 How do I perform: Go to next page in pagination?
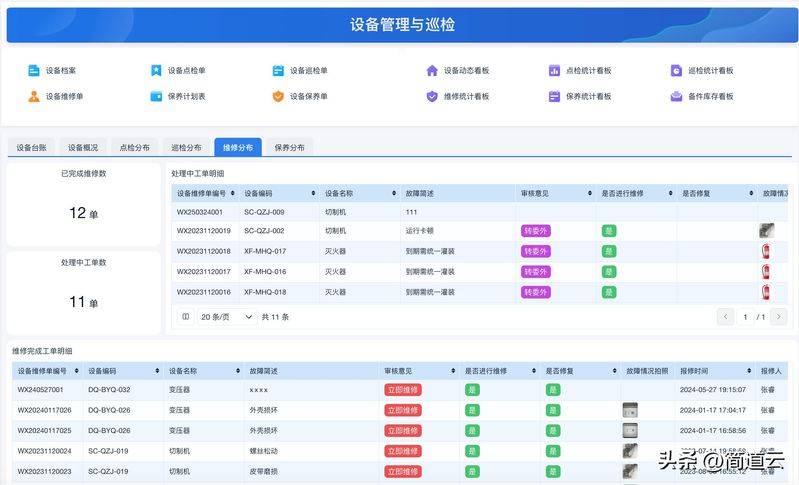tap(778, 317)
